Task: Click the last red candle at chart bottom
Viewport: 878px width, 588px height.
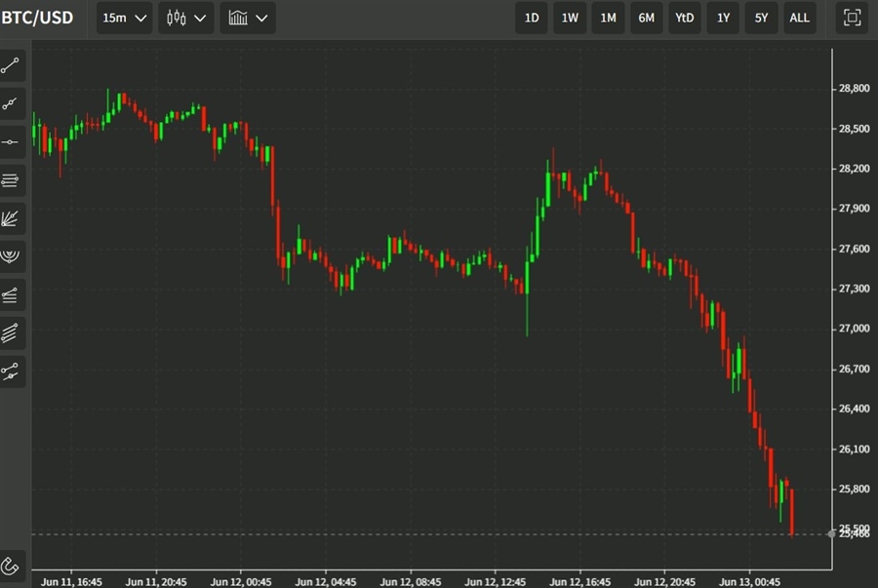Action: pos(792,512)
